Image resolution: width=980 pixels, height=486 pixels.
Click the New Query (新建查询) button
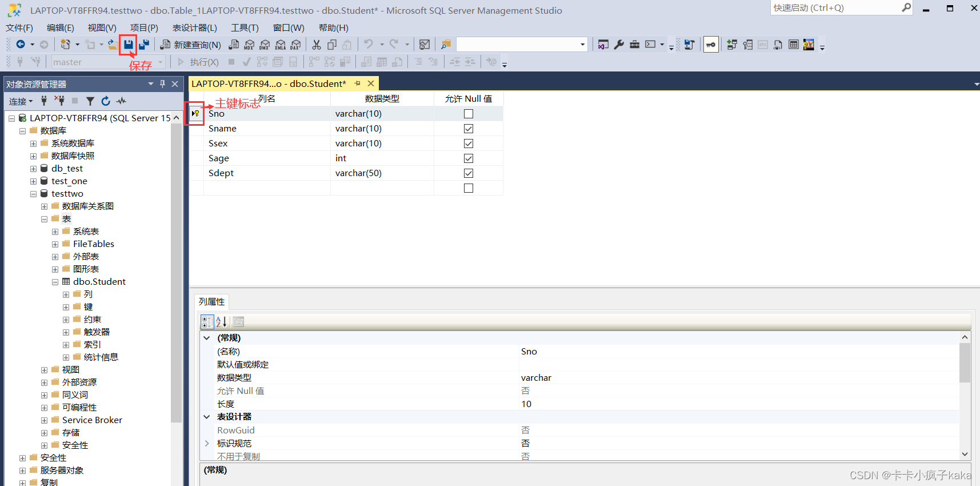(x=190, y=45)
